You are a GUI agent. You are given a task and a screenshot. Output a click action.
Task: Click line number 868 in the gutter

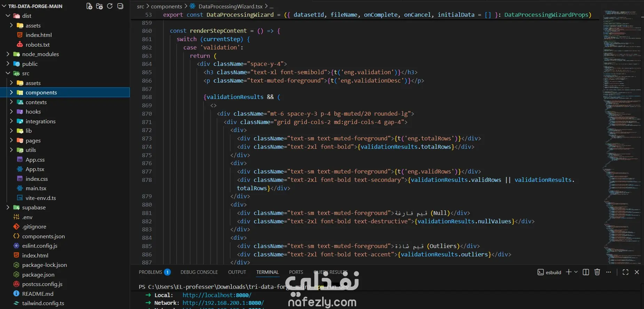[147, 97]
